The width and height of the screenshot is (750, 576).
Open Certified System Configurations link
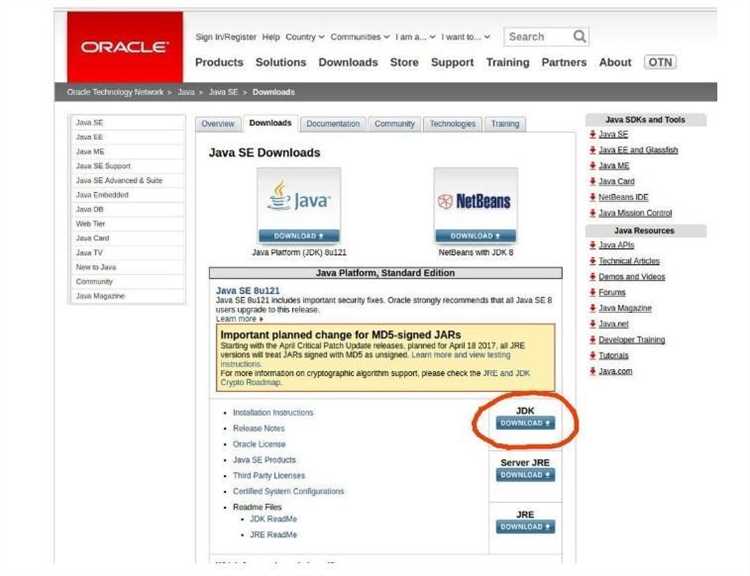click(288, 491)
